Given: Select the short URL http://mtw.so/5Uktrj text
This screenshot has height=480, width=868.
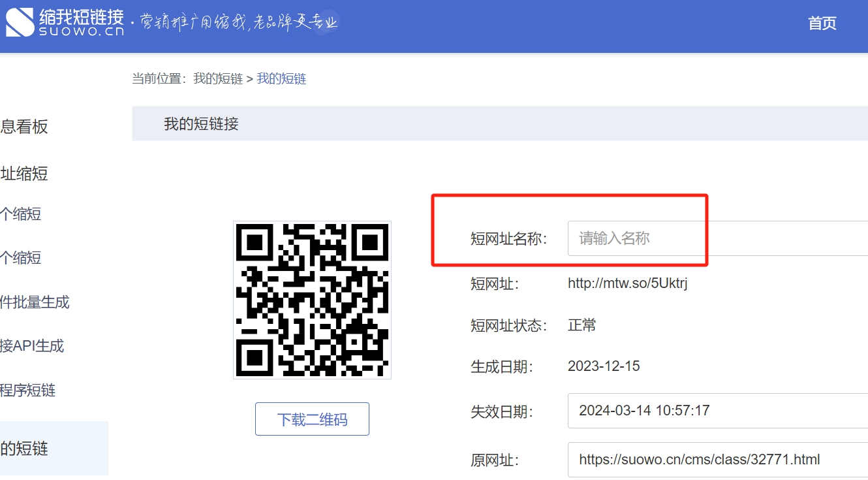Looking at the screenshot, I should click(x=628, y=283).
